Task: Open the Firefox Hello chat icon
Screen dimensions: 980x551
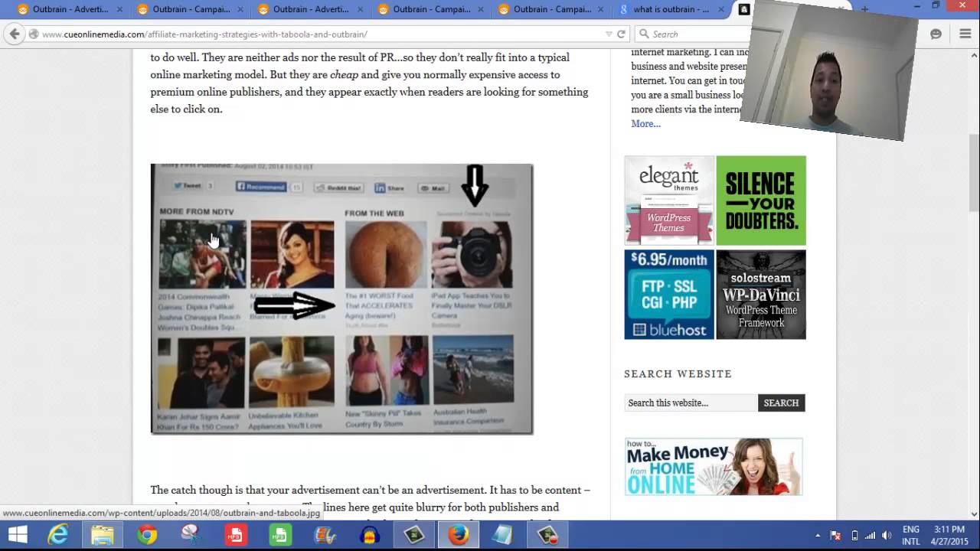Action: click(936, 34)
